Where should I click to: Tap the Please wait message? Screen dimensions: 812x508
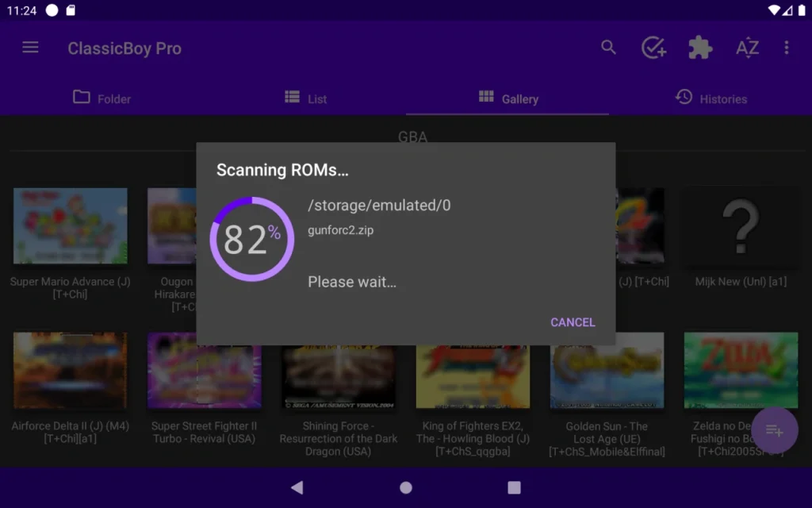point(351,282)
